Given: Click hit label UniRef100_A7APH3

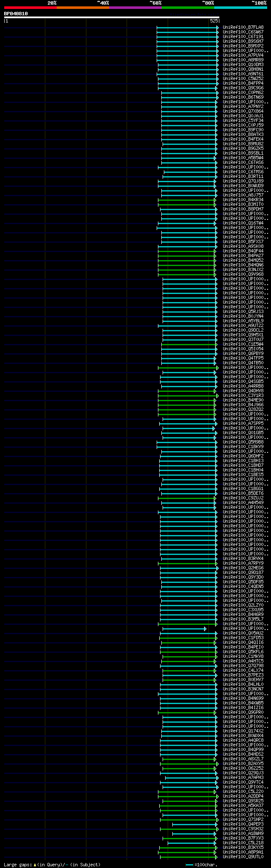Looking at the screenshot, I should pos(243,777).
